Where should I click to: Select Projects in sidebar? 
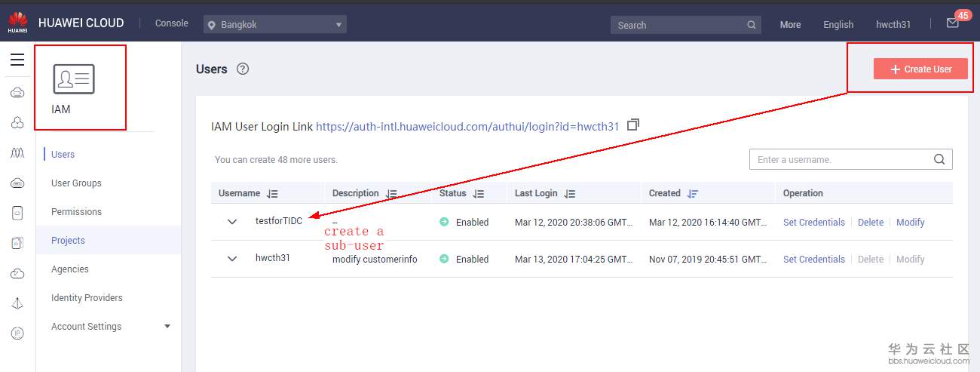tap(68, 241)
